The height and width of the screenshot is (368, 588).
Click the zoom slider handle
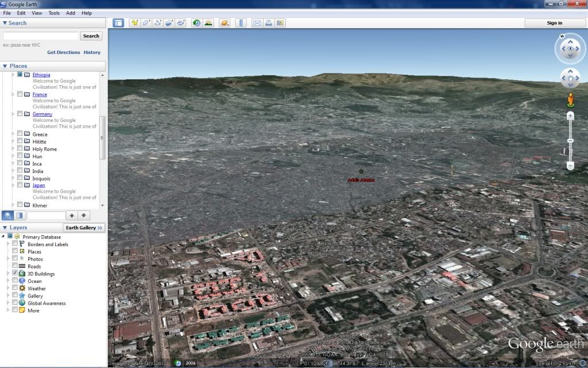pyautogui.click(x=570, y=141)
